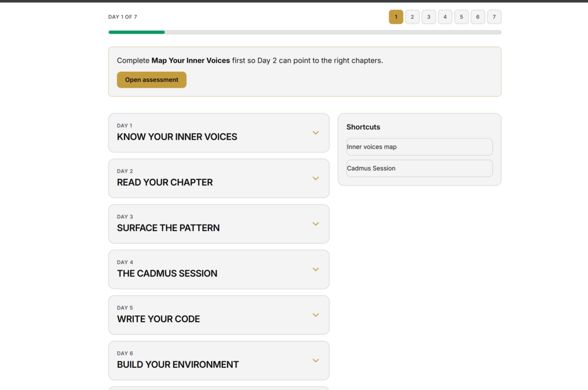Viewport: 588px width, 390px height.
Task: Open the Write Your Code day card title
Action: pos(159,319)
